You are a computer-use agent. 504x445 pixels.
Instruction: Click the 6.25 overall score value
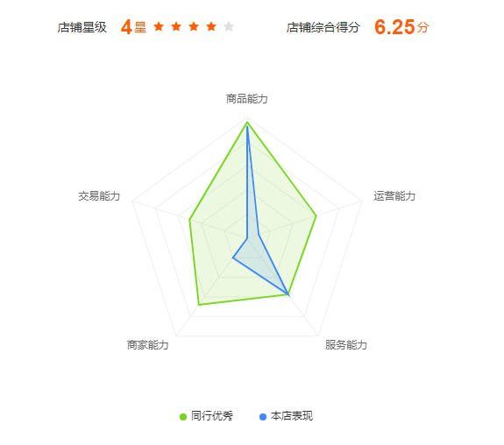pyautogui.click(x=394, y=27)
